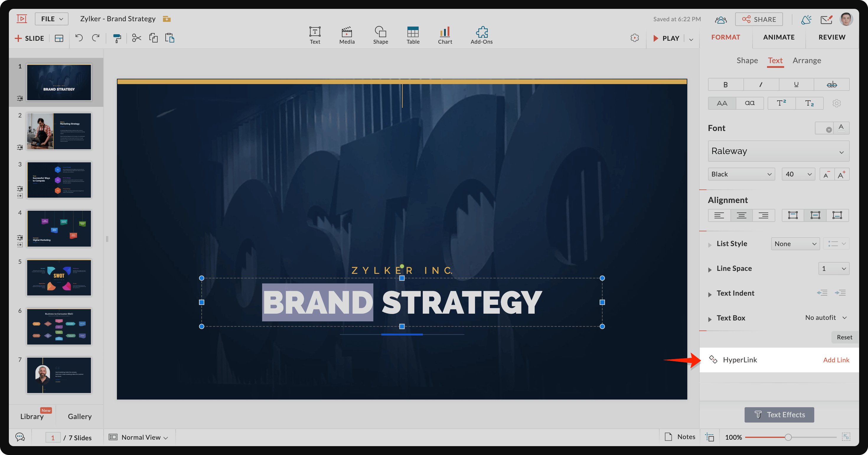Screen dimensions: 868x455
Task: Expand the Line Space section
Action: click(x=710, y=269)
